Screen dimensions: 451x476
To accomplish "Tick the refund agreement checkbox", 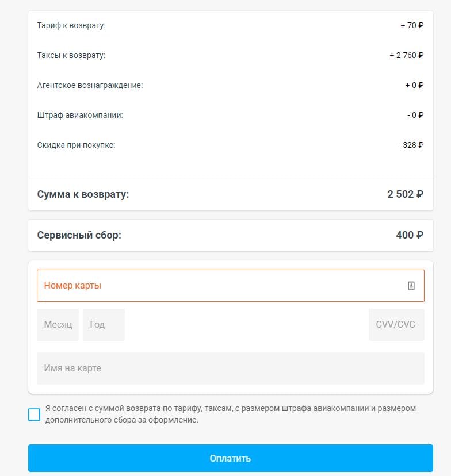I will pos(34,414).
